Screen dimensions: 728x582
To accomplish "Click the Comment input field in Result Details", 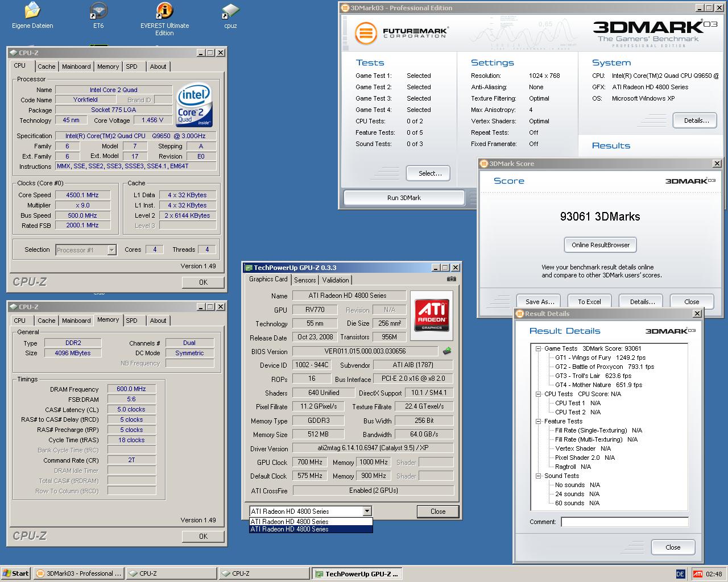I will click(624, 522).
